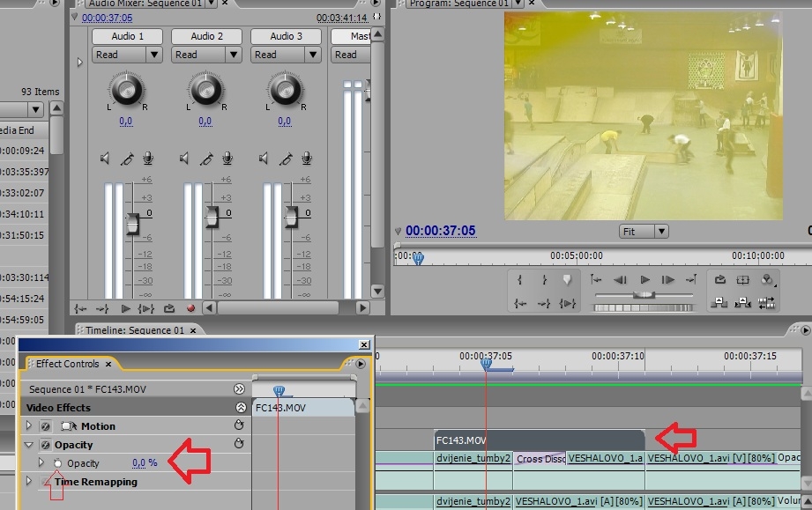Screen dimensions: 812x510
Task: Reset the Opacity effect
Action: coord(238,445)
